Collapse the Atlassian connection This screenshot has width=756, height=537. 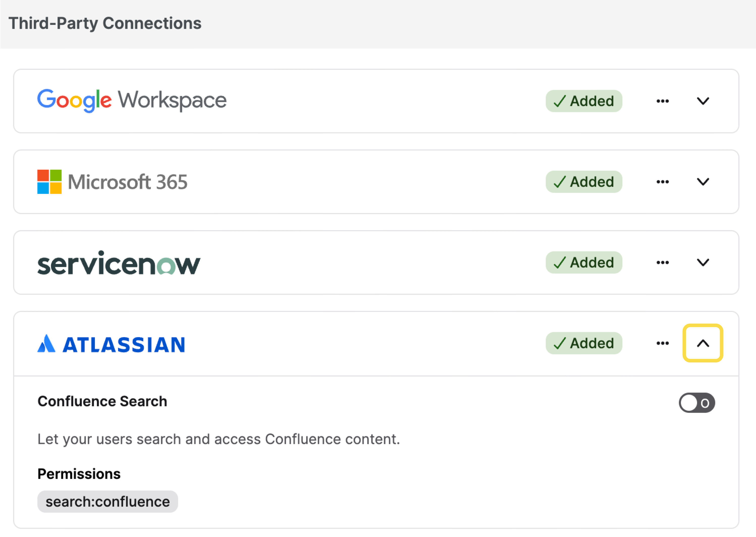click(703, 343)
